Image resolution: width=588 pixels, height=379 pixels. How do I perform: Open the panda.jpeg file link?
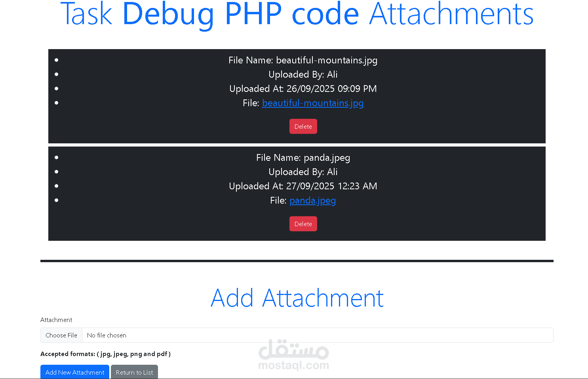312,200
